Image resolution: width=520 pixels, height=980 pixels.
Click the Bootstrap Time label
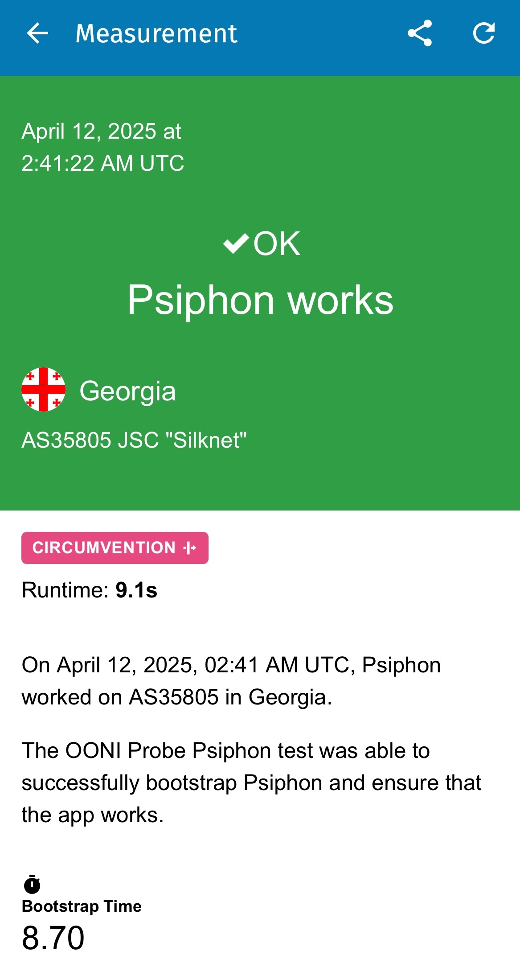[82, 906]
